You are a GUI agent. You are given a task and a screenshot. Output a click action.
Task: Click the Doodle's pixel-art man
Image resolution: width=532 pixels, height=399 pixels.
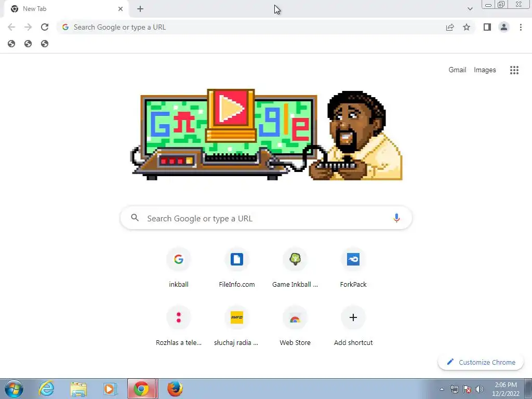pos(356,135)
